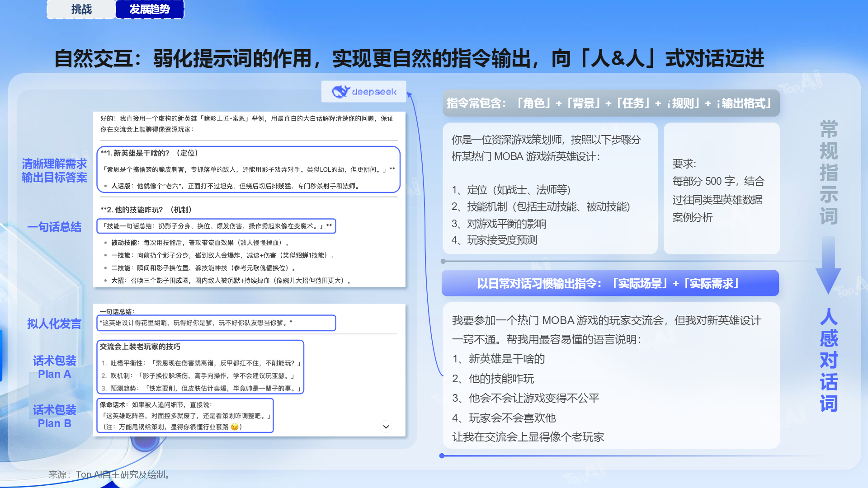Screen dimensions: 868x488
Task: Click the item 2. 吹机制
Action: coord(198,375)
